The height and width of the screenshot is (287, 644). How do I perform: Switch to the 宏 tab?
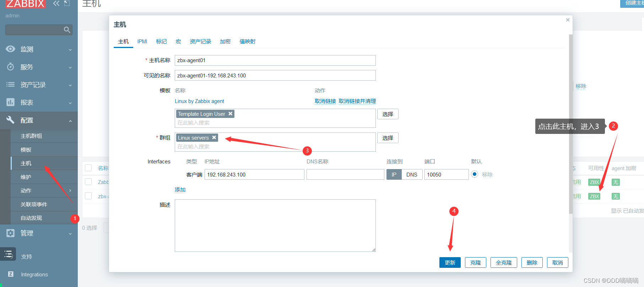tap(178, 42)
